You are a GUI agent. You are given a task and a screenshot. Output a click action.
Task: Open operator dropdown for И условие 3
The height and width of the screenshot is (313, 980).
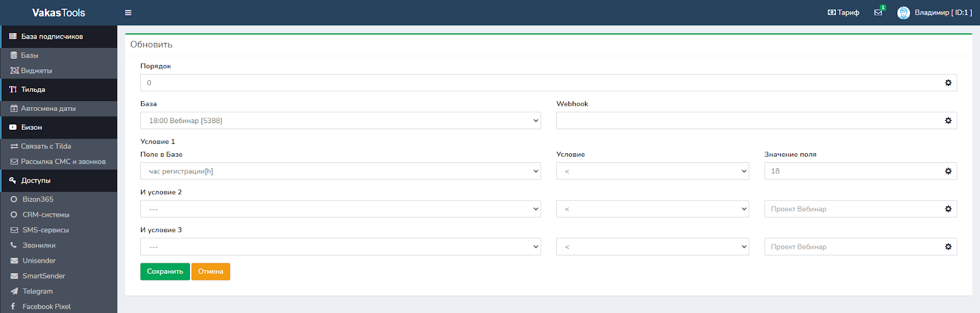point(652,247)
